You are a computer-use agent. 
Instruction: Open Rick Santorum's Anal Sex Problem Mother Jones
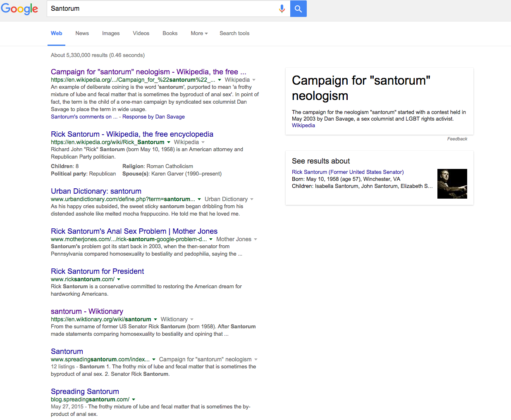[134, 231]
